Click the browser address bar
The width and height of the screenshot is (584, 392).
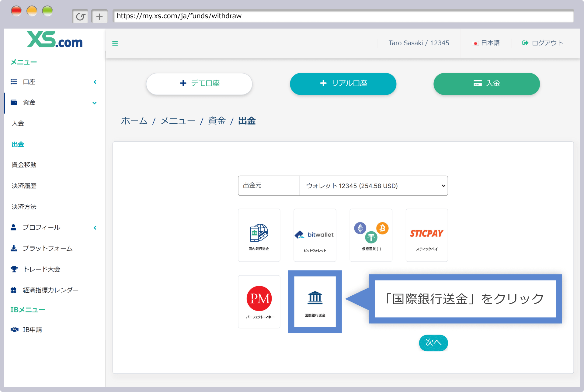(343, 16)
